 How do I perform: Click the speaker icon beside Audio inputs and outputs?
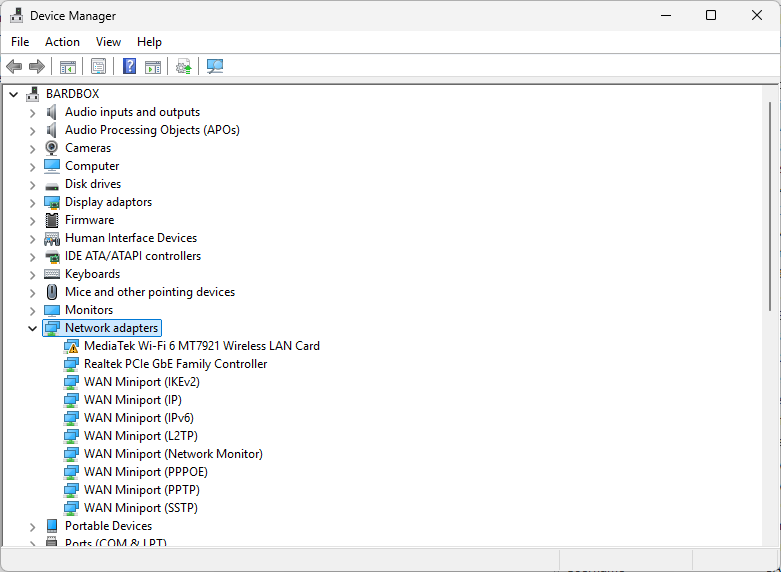coord(52,112)
